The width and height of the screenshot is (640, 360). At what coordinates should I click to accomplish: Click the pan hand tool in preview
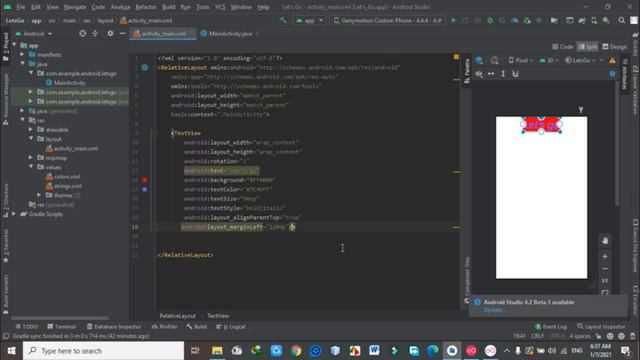coord(605,240)
